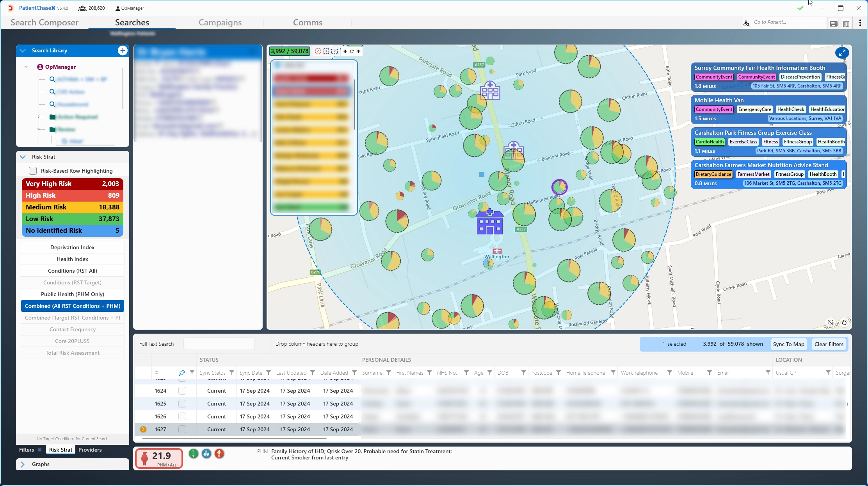Toggle Risk-Based Row Highlighting
Screen dimensions: 868x486
tap(33, 171)
